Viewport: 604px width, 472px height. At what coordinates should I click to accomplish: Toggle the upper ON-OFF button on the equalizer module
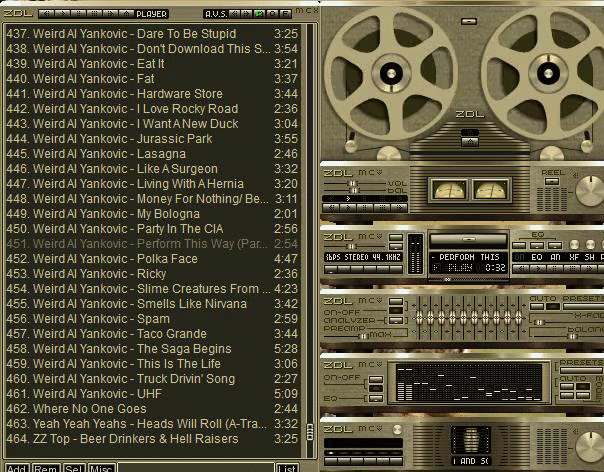point(396,301)
